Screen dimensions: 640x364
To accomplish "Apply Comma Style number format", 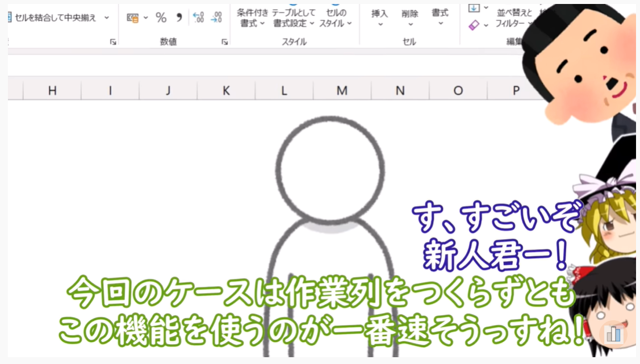I will click(x=179, y=18).
